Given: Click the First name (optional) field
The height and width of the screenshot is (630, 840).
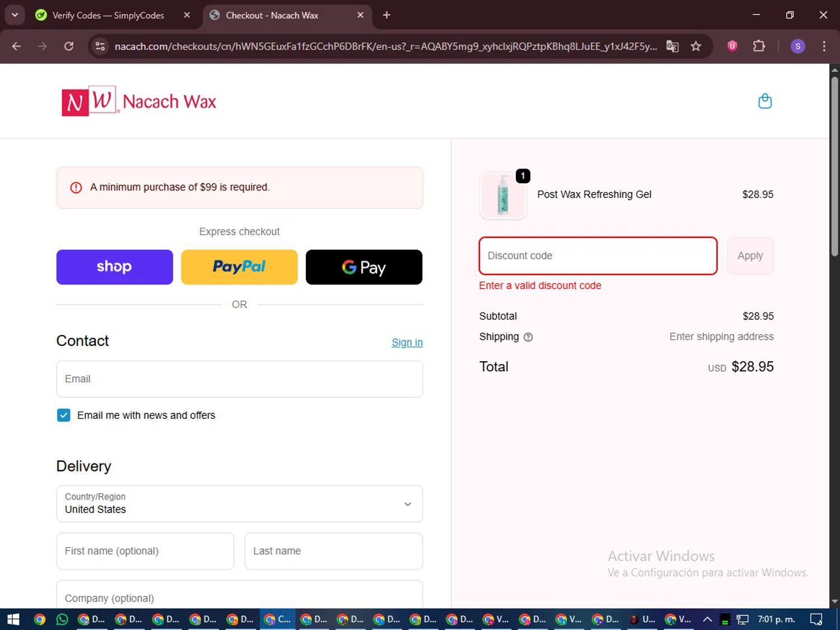Looking at the screenshot, I should click(145, 551).
